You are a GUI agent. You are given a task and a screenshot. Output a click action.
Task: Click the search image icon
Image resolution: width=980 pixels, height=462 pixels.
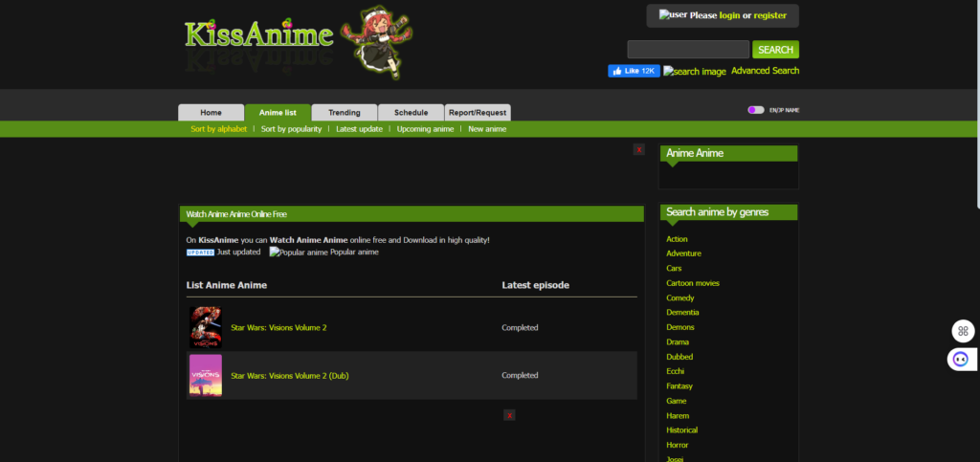pyautogui.click(x=695, y=71)
